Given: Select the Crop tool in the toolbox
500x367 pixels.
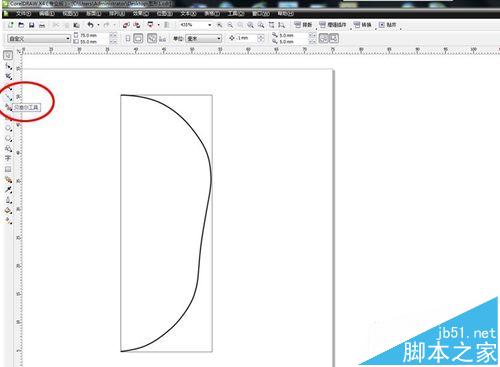Looking at the screenshot, I should [8, 77].
